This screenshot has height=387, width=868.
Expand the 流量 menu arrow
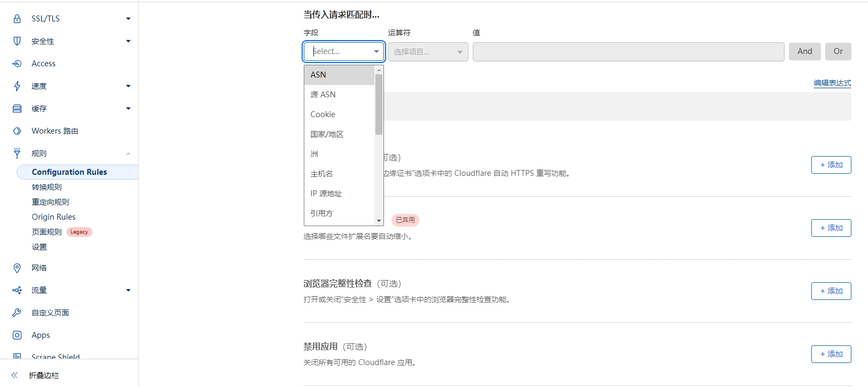coord(128,290)
